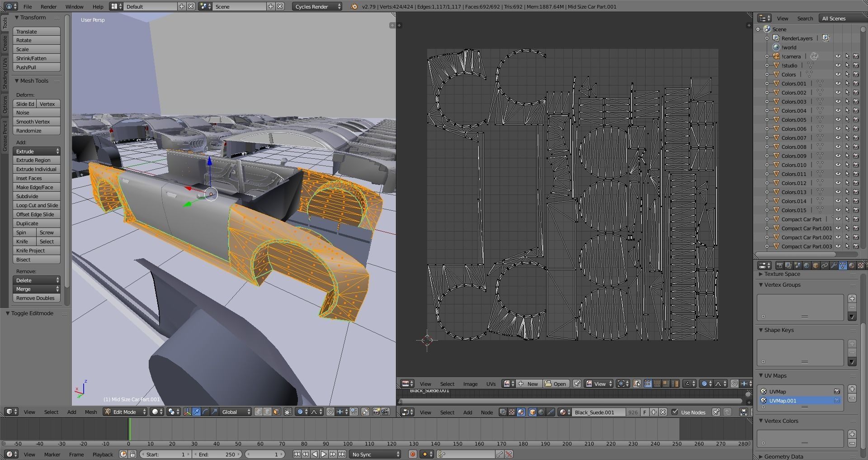Select texture node tree type icon
Image resolution: width=868 pixels, height=460 pixels.
pyautogui.click(x=511, y=412)
